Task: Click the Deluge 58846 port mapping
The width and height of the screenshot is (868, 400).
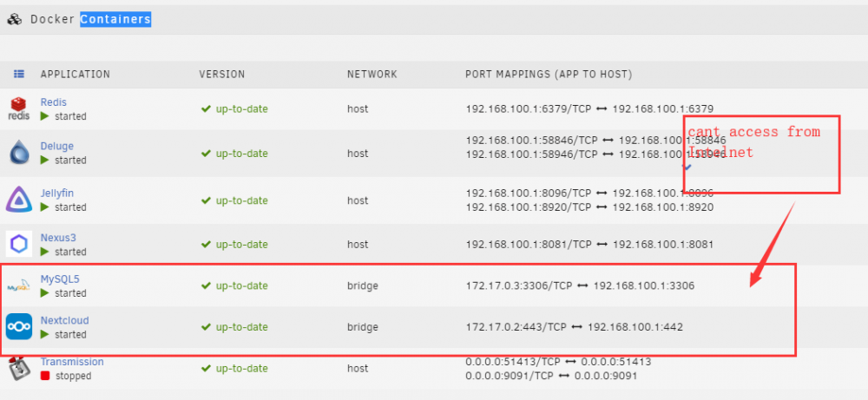Action: pos(595,141)
